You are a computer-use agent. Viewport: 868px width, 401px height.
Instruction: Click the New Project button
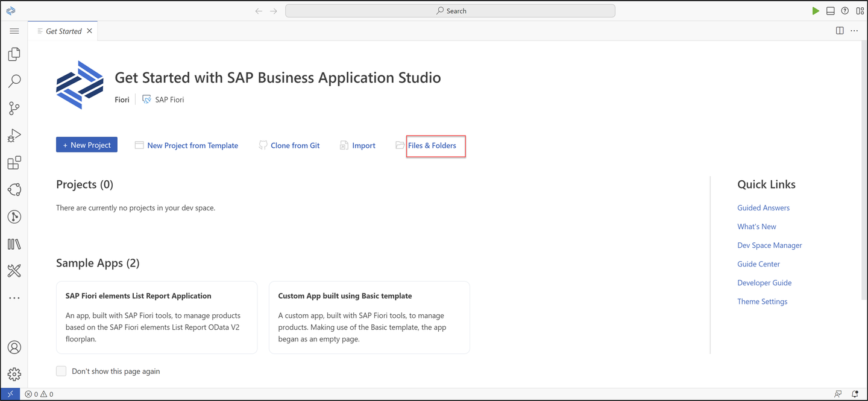click(x=87, y=145)
